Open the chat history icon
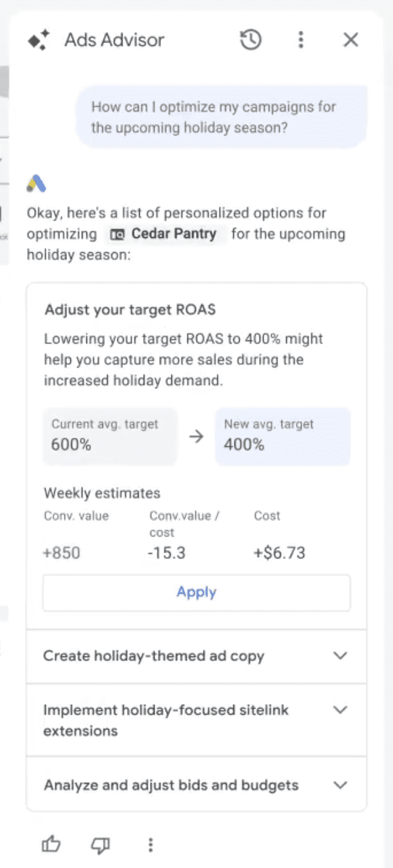393x868 pixels. click(251, 40)
